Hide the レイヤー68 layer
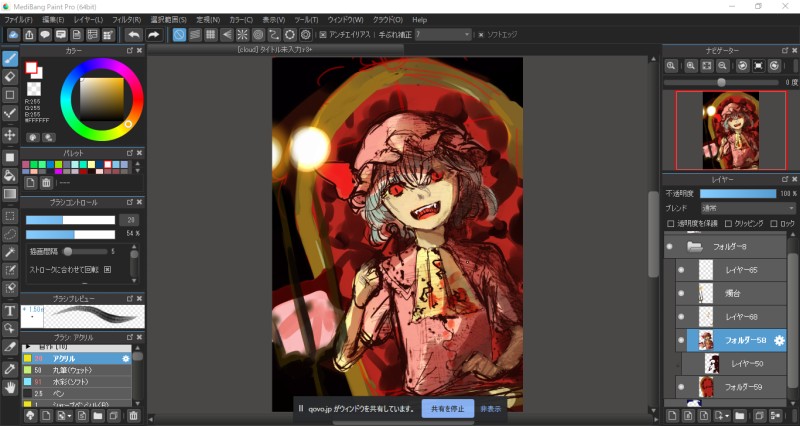The width and height of the screenshot is (800, 426). (681, 317)
